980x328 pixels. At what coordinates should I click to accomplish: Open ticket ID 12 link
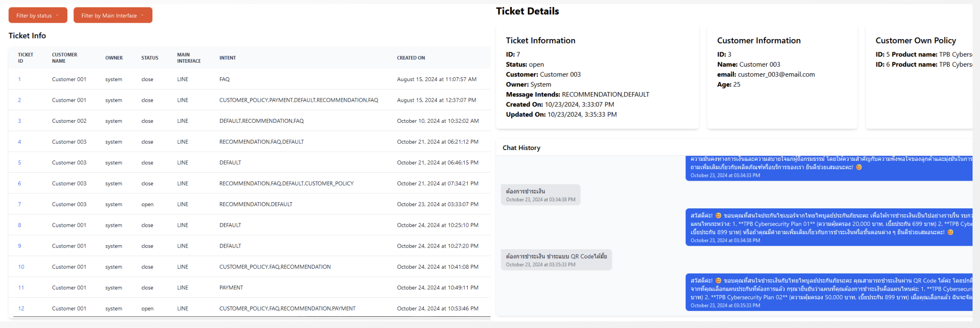pyautogui.click(x=21, y=308)
